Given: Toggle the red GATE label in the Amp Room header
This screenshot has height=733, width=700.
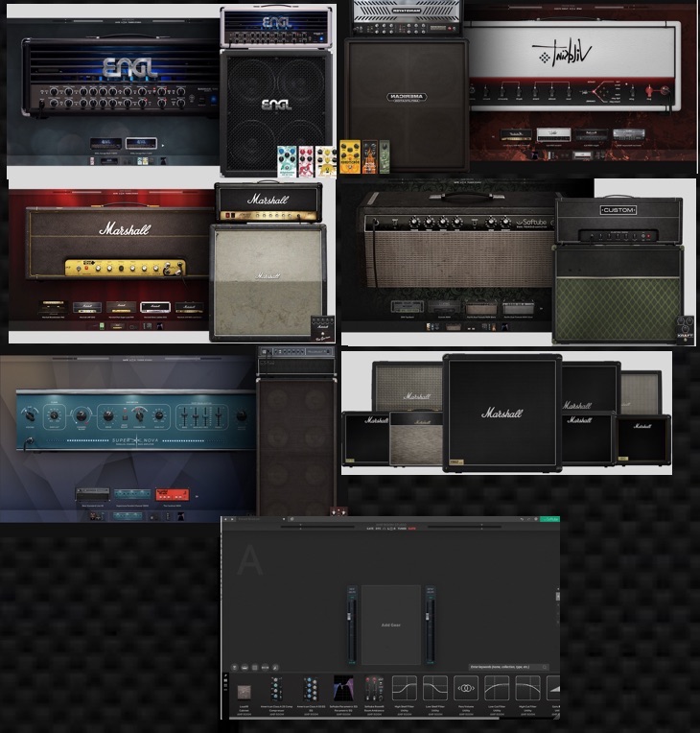Looking at the screenshot, I should pos(411,529).
